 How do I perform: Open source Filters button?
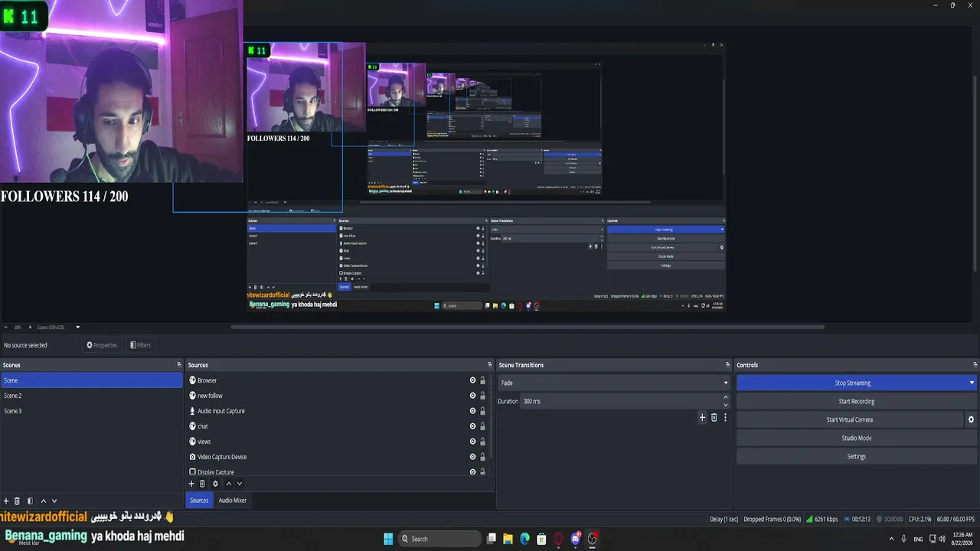(x=140, y=345)
